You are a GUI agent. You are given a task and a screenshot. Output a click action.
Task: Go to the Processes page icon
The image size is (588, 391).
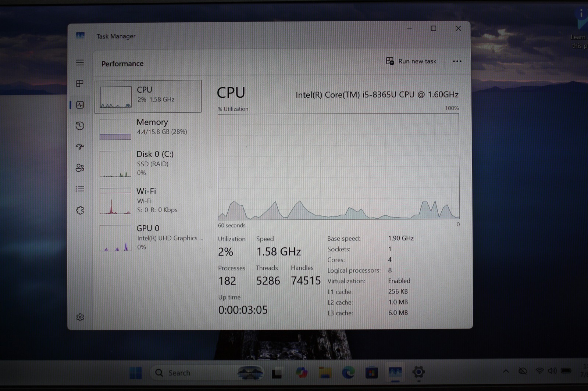tap(80, 83)
